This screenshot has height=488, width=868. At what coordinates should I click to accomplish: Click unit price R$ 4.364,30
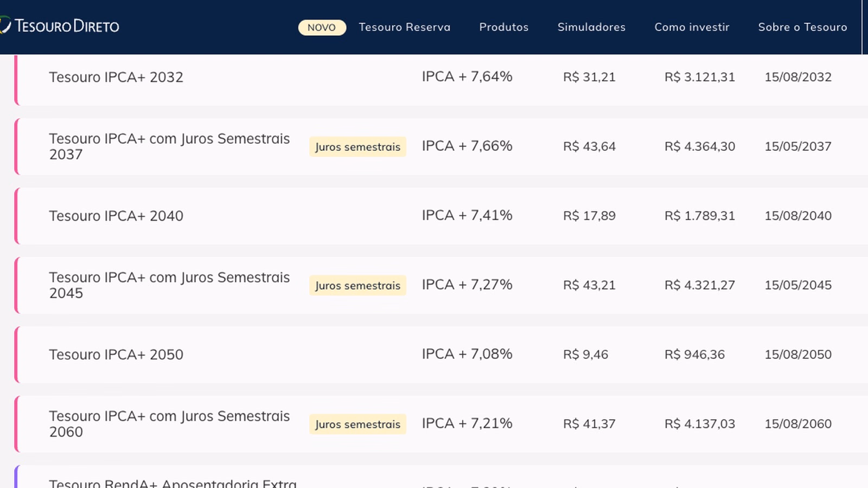click(700, 146)
